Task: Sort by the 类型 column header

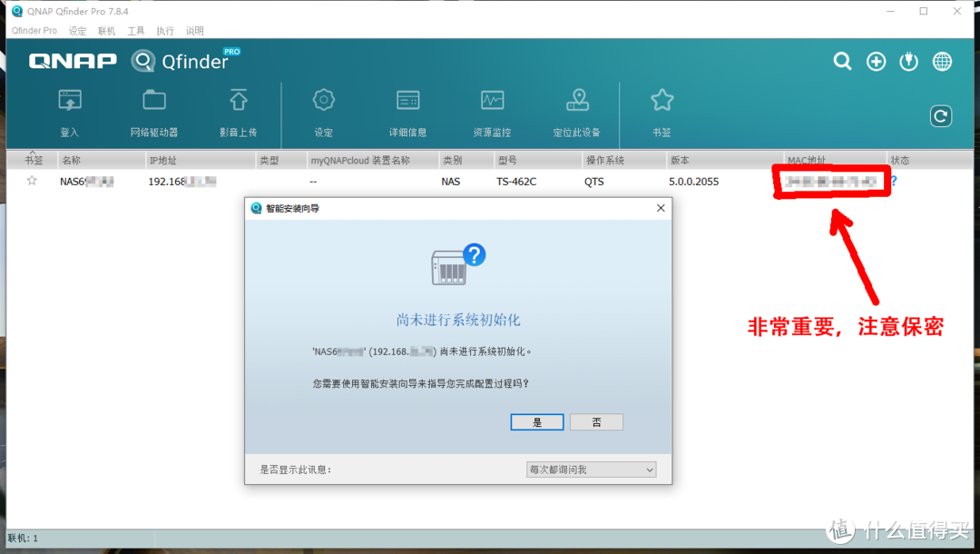Action: click(x=281, y=160)
